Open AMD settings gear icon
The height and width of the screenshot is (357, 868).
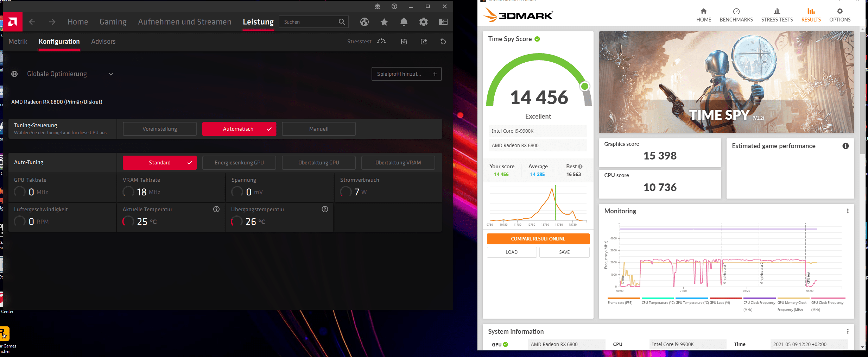424,22
